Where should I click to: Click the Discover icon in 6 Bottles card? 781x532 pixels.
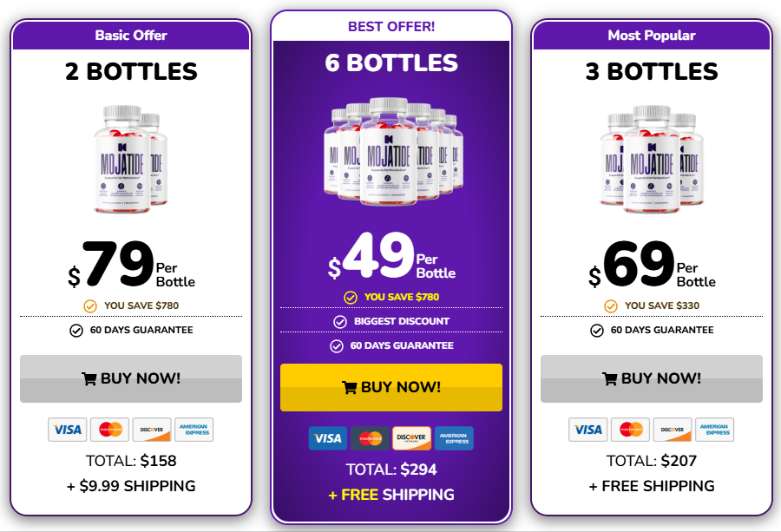(411, 438)
